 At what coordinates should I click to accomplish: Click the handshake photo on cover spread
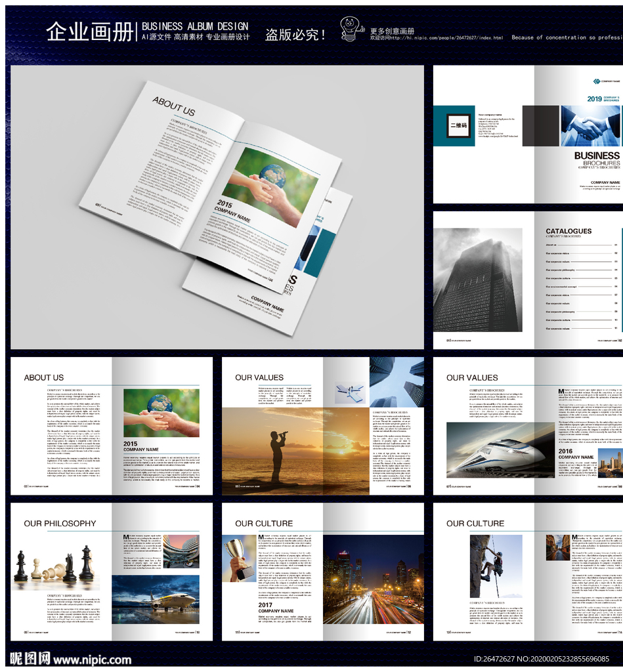pos(590,126)
